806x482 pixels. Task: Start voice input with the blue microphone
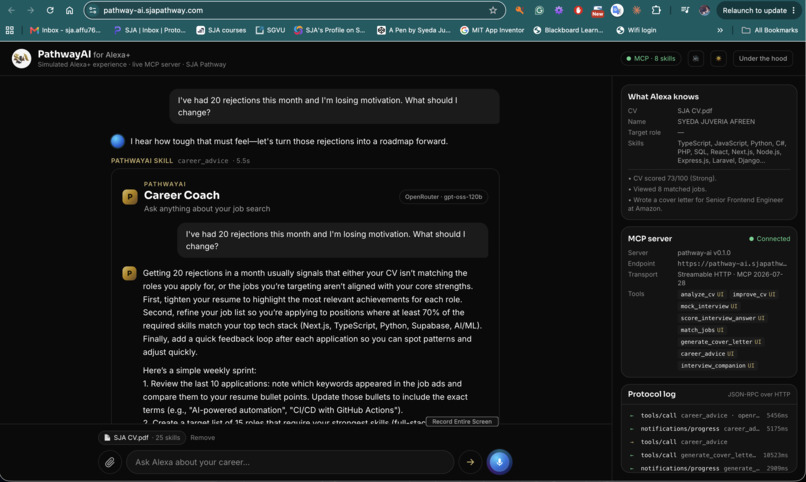[x=499, y=462]
